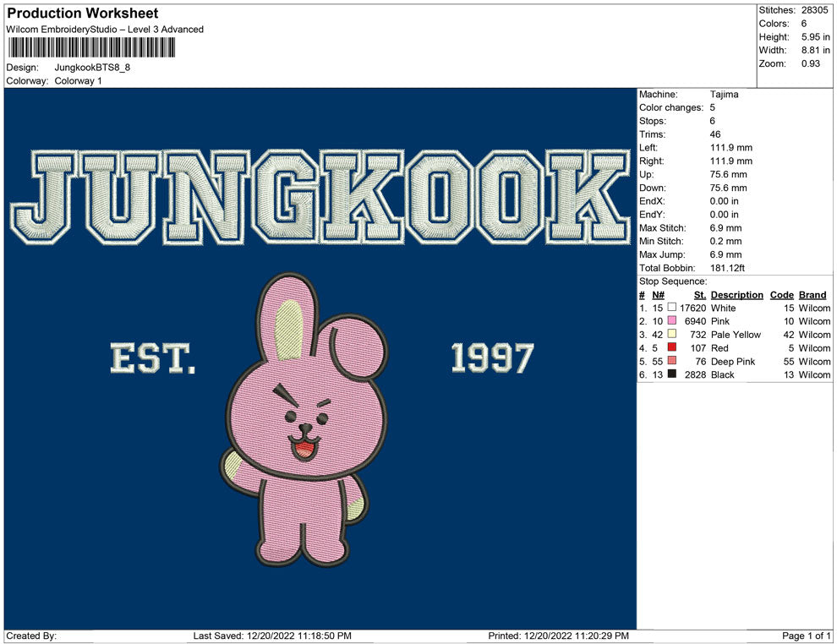
Task: Click the Stop Sequence heading
Action: click(673, 281)
